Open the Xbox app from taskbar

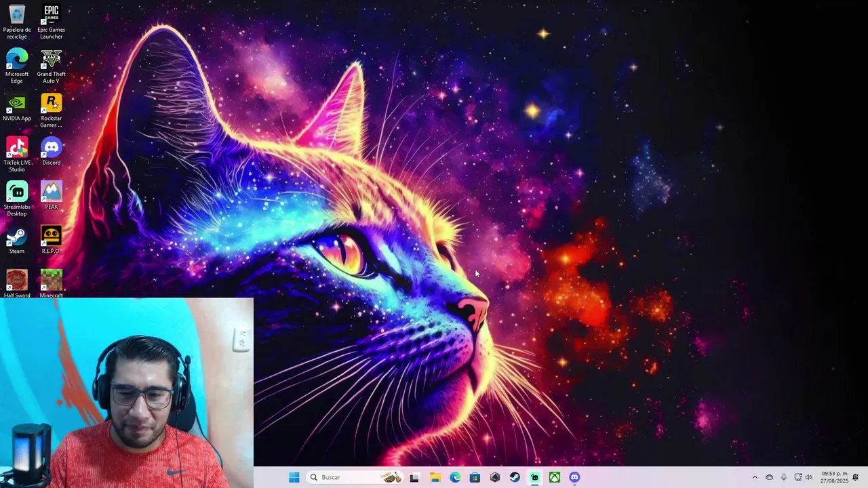pyautogui.click(x=555, y=477)
